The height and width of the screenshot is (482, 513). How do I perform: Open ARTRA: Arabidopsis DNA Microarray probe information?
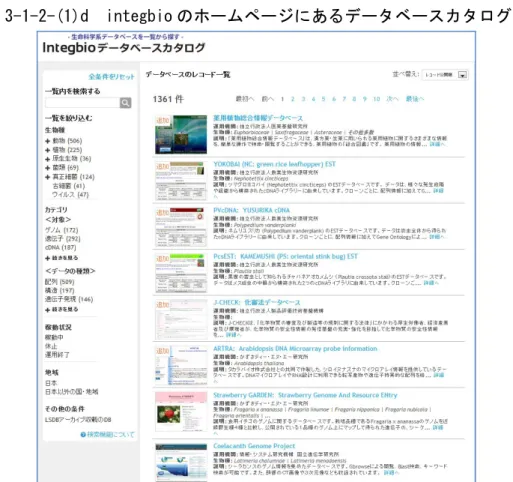(295, 349)
